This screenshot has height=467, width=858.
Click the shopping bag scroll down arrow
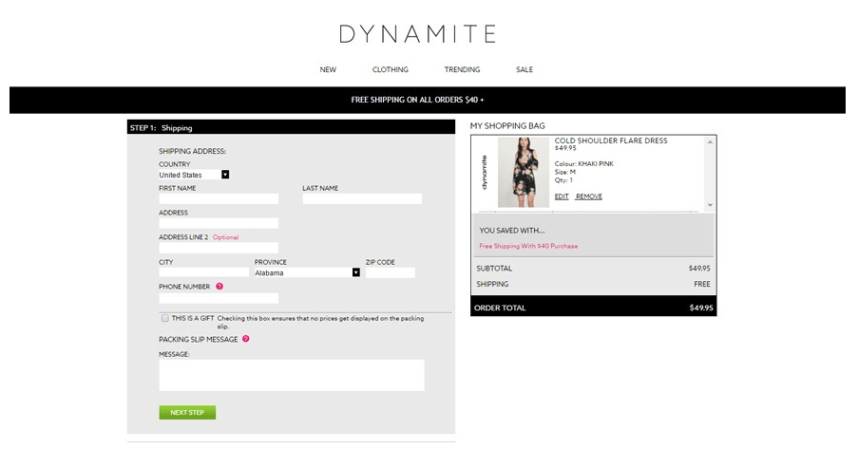[710, 205]
